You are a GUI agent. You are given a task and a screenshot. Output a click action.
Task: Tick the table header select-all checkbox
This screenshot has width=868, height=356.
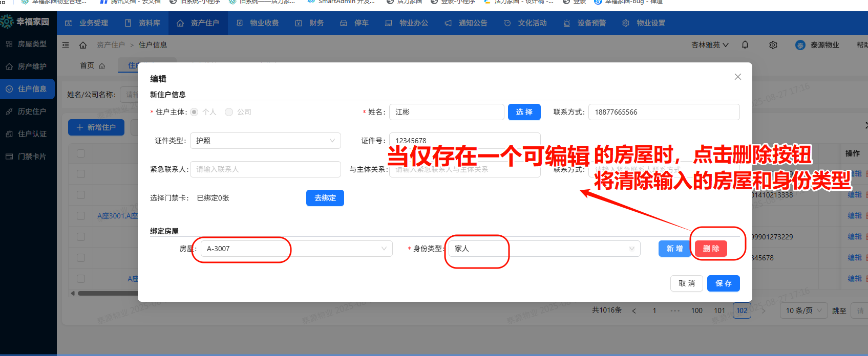[81, 153]
